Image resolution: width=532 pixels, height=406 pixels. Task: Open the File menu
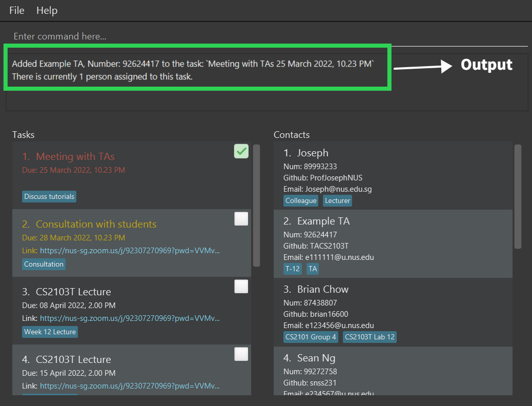point(16,10)
